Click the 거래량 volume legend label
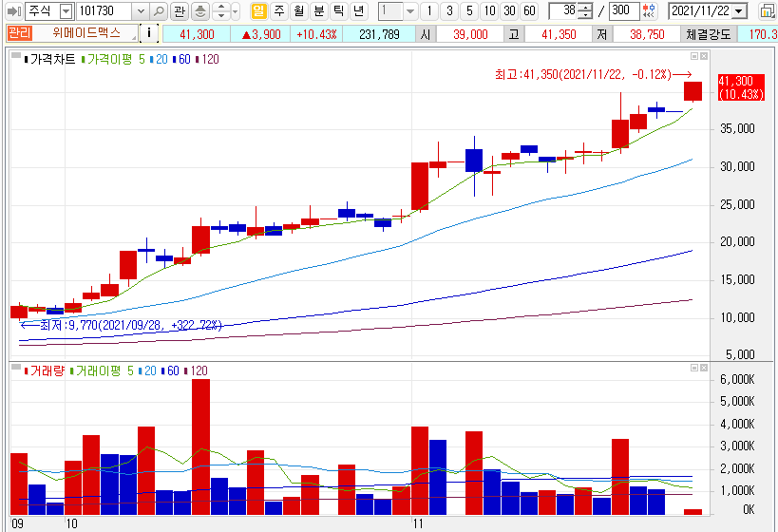Image resolution: width=778 pixels, height=532 pixels. point(47,370)
